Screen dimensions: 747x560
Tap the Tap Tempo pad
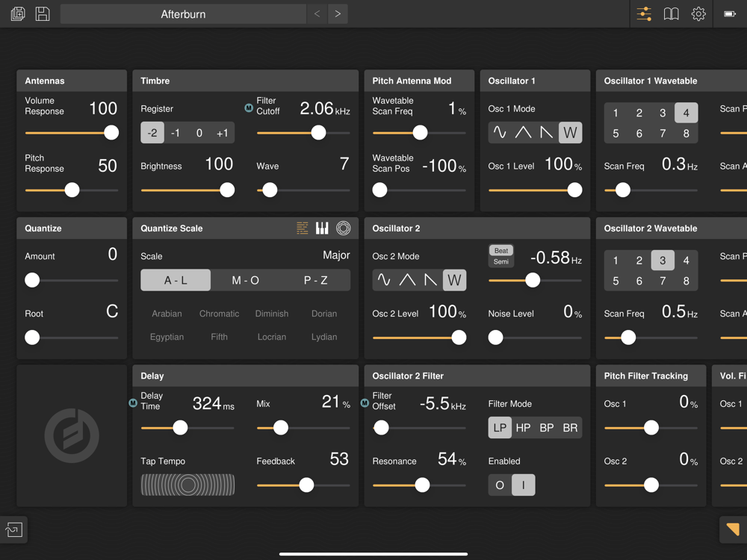pyautogui.click(x=187, y=485)
